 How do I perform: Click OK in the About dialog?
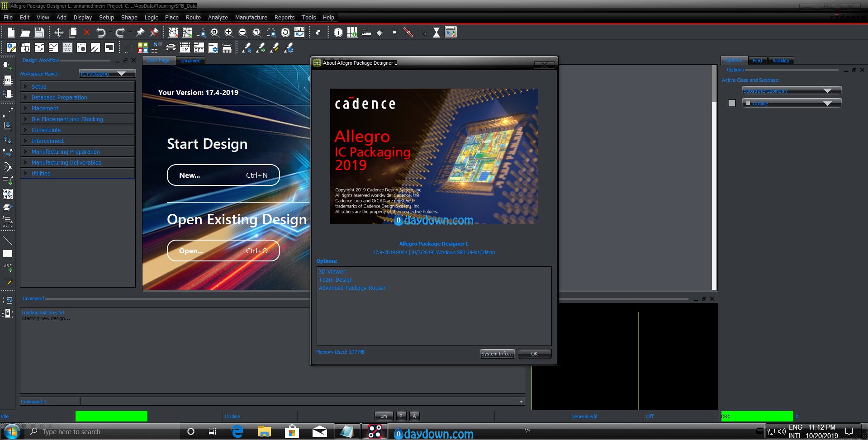click(534, 354)
